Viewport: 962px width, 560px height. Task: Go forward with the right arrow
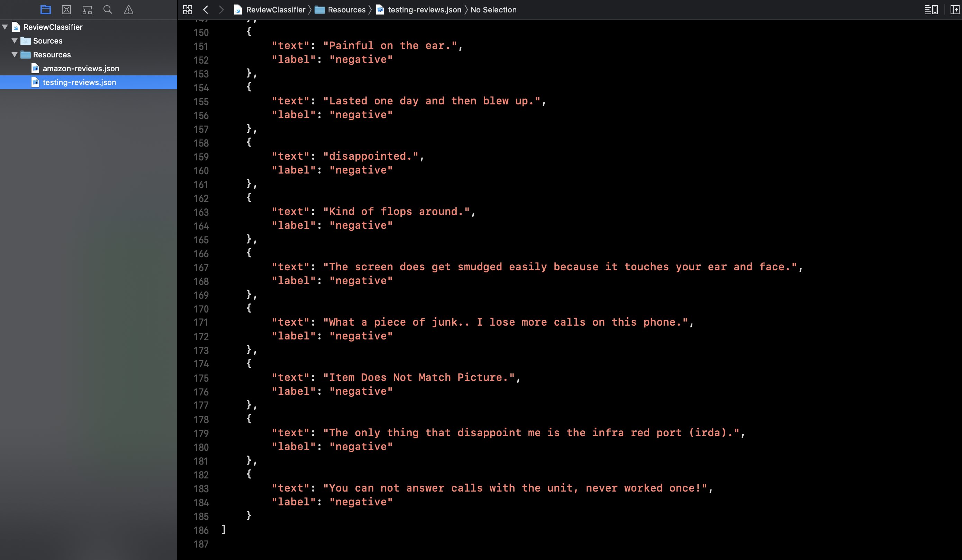221,10
